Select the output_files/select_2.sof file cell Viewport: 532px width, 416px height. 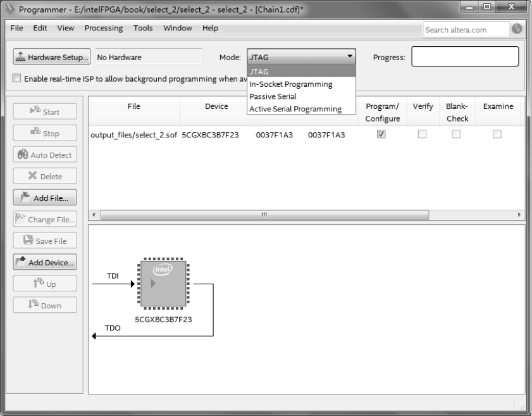pos(133,135)
